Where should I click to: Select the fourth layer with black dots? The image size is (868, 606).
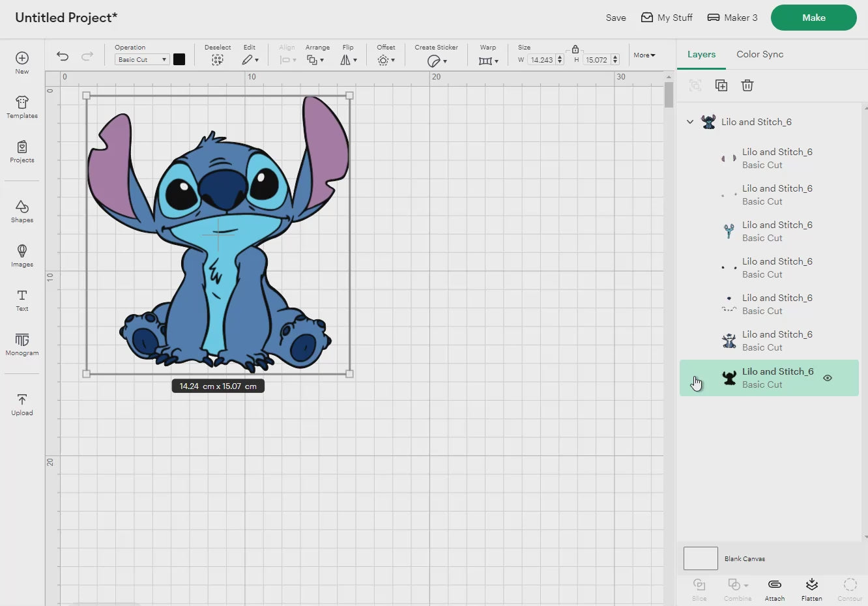769,268
